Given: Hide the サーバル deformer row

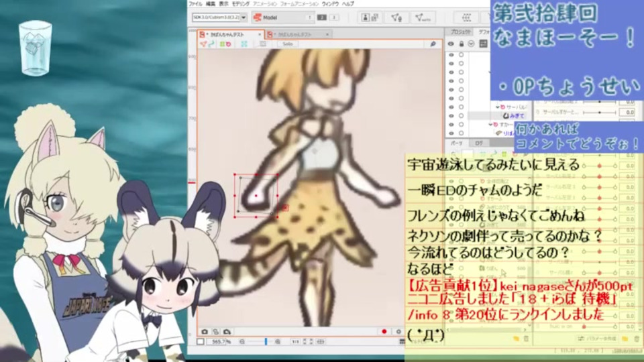Looking at the screenshot, I should [x=451, y=107].
